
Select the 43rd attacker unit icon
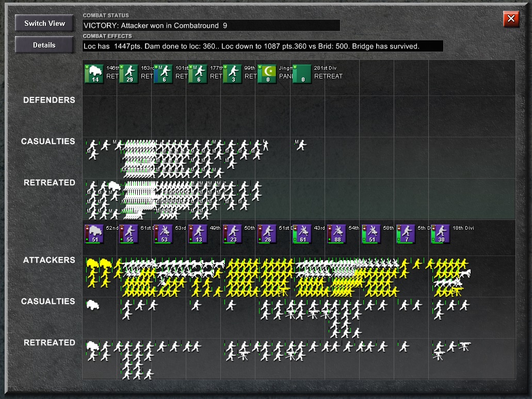[x=302, y=234]
